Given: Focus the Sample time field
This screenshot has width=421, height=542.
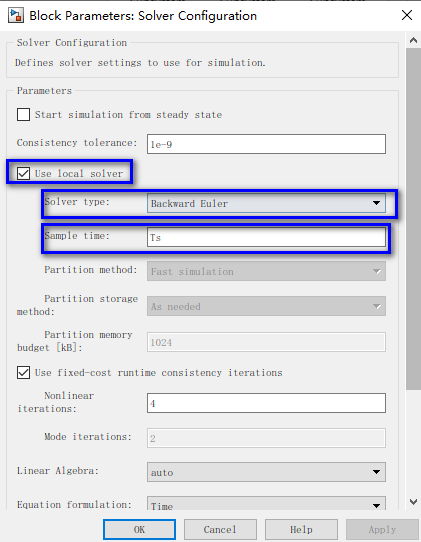Looking at the screenshot, I should [x=266, y=237].
